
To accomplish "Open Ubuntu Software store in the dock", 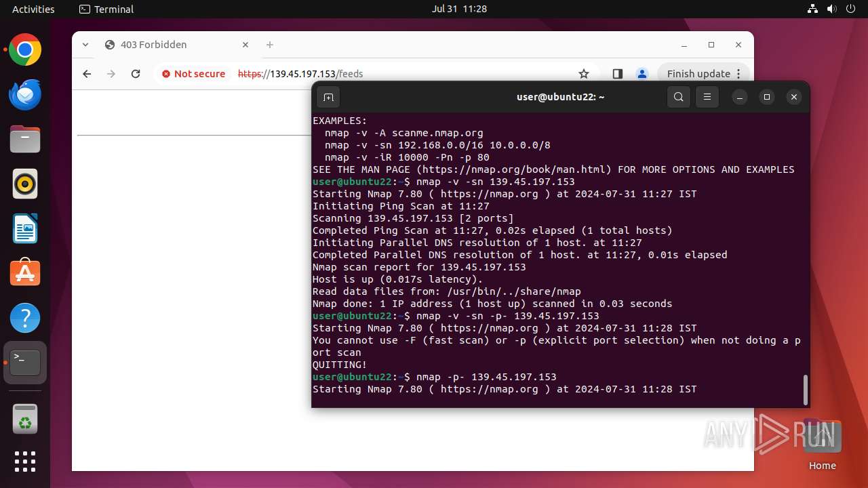I will (25, 273).
